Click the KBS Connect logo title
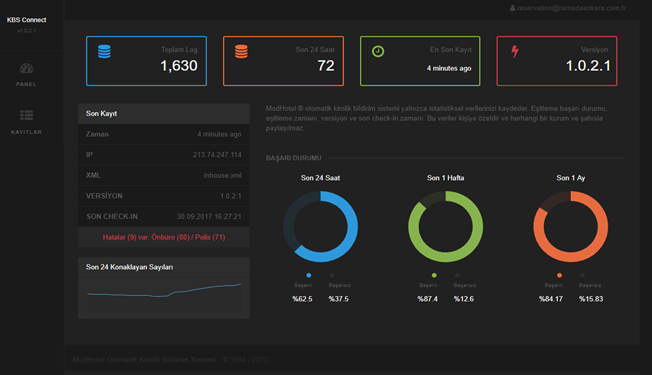This screenshot has height=375, width=652. click(x=27, y=20)
